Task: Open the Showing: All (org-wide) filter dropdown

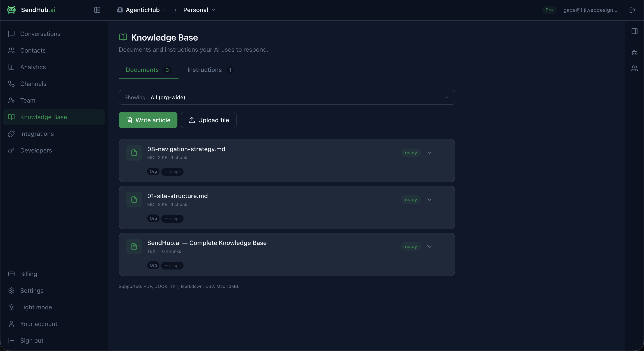Action: [287, 97]
